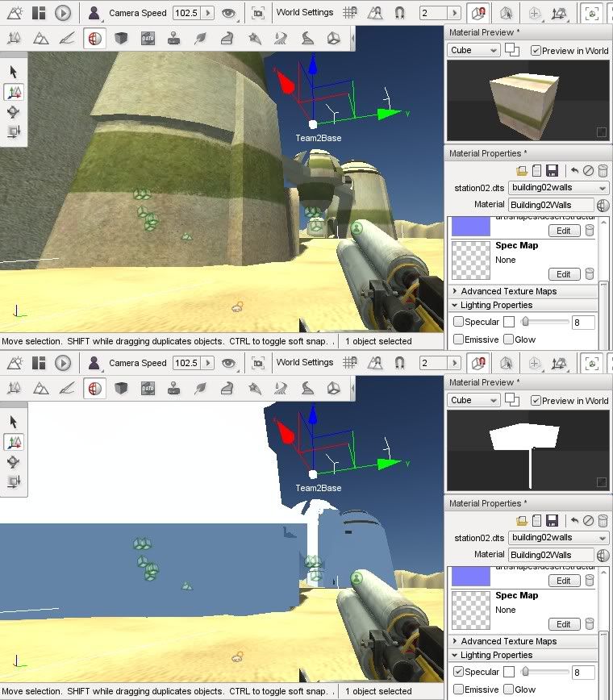The width and height of the screenshot is (613, 700).
Task: Toggle Preview in World above the textured cube preview
Action: coord(536,50)
